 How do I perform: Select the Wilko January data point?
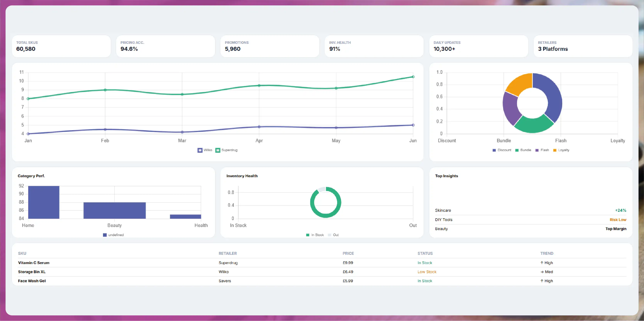click(28, 134)
